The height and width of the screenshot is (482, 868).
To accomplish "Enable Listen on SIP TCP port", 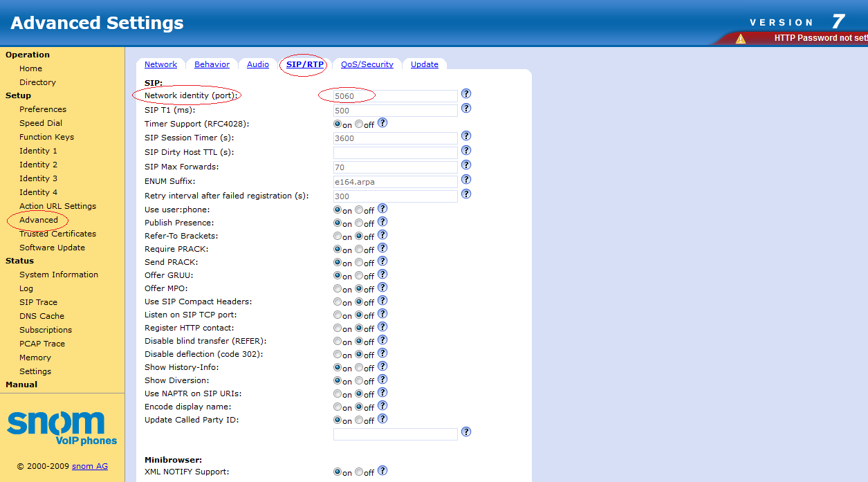I will 338,315.
